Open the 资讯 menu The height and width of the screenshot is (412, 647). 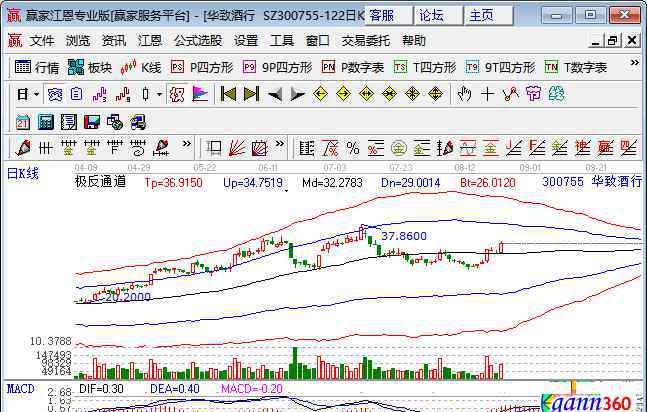(x=113, y=40)
